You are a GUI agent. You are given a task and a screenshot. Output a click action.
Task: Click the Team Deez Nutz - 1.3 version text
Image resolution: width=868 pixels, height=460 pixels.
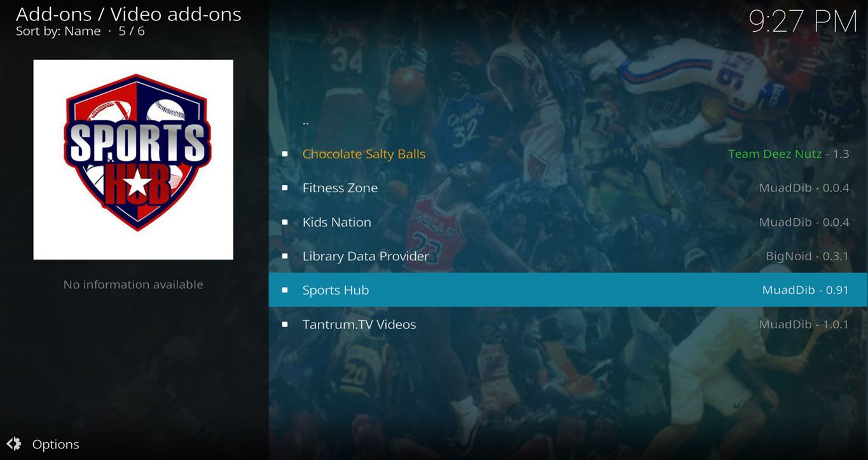pyautogui.click(x=789, y=154)
